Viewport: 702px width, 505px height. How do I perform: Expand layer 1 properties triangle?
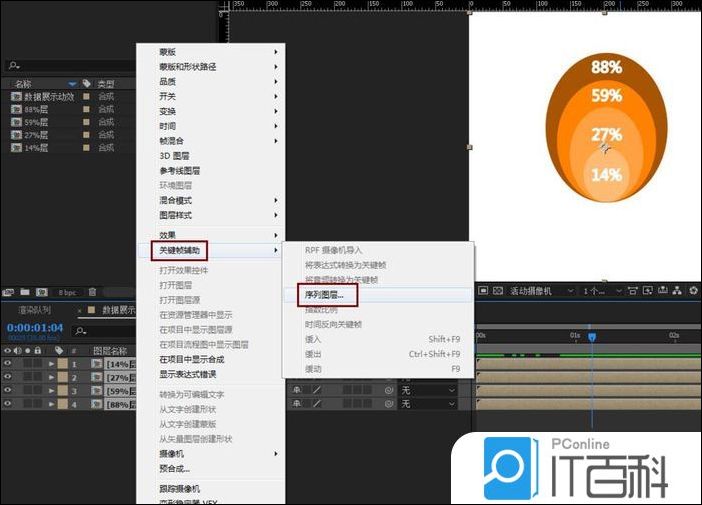click(51, 364)
